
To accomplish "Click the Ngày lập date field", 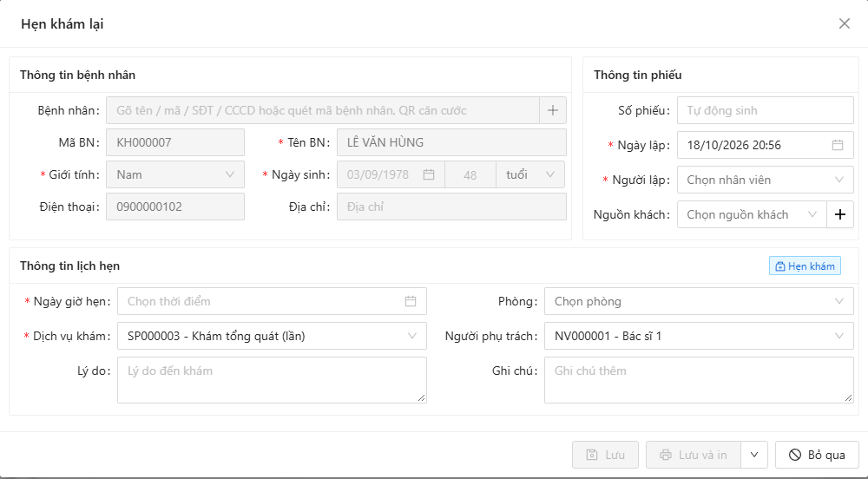I will [765, 145].
